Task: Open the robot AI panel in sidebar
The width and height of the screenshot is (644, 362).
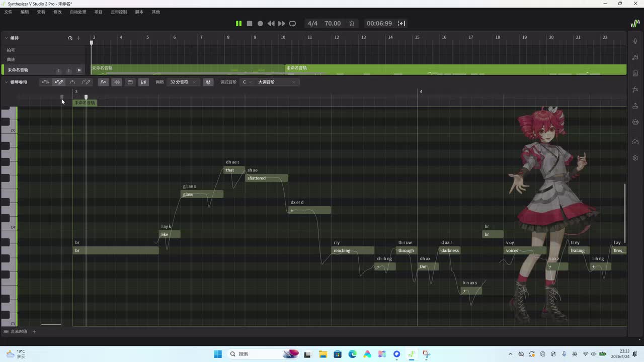Action: pyautogui.click(x=635, y=122)
